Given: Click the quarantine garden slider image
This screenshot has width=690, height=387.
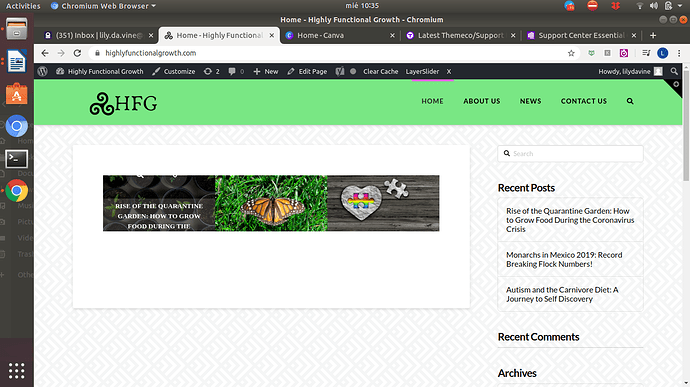Looking at the screenshot, I should [x=159, y=203].
